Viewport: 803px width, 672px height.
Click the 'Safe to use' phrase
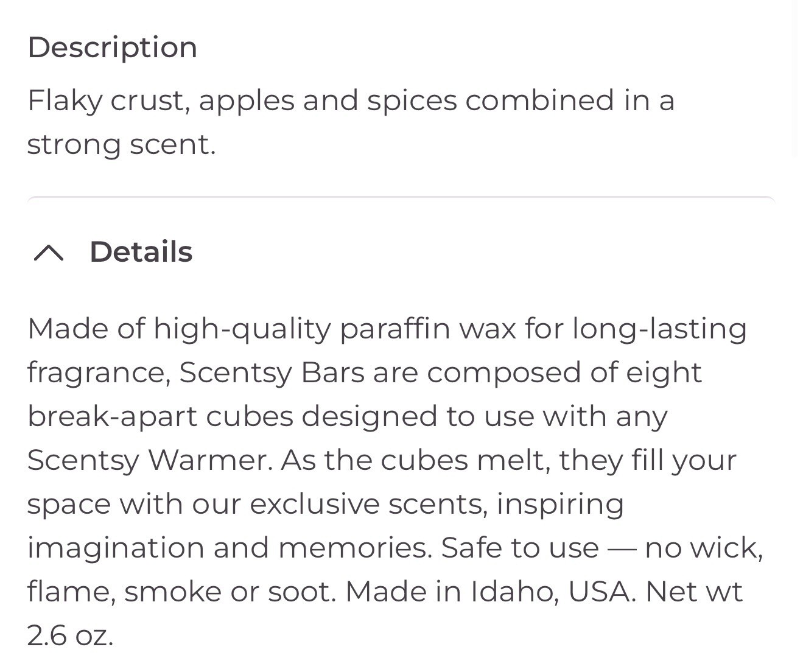pyautogui.click(x=519, y=548)
